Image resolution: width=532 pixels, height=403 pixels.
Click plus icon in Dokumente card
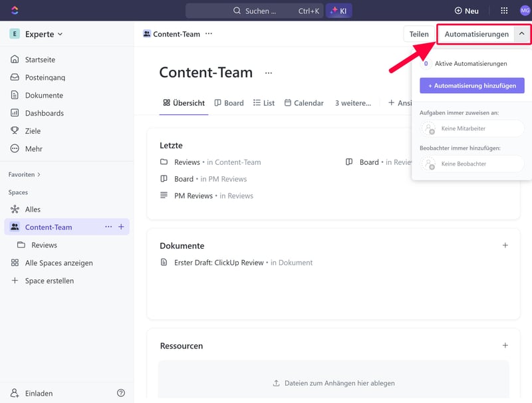505,245
